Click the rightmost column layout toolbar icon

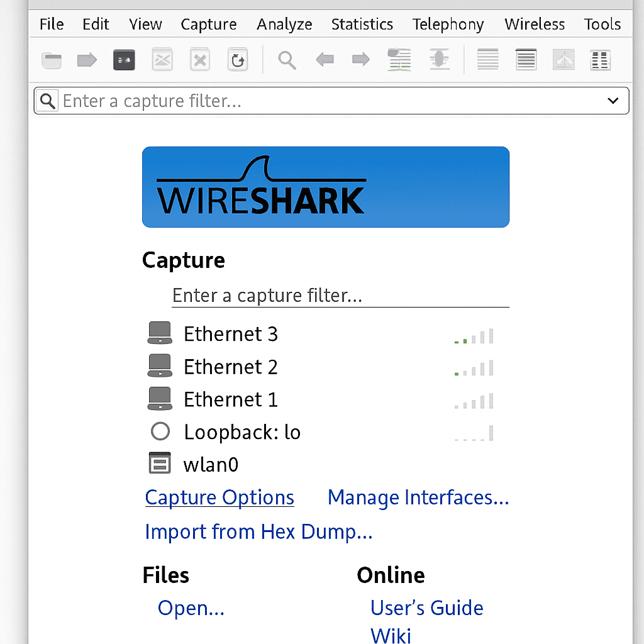click(x=601, y=60)
